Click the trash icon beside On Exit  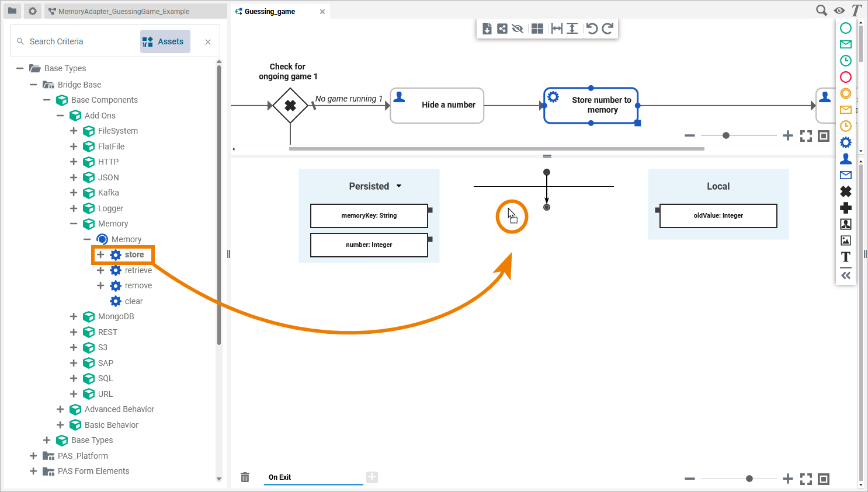pos(245,477)
